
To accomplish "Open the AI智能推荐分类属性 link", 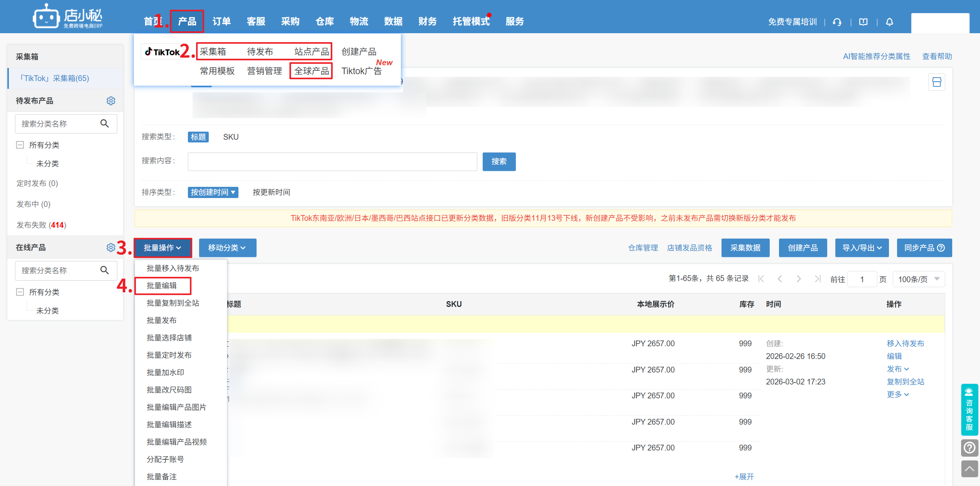I will click(876, 56).
